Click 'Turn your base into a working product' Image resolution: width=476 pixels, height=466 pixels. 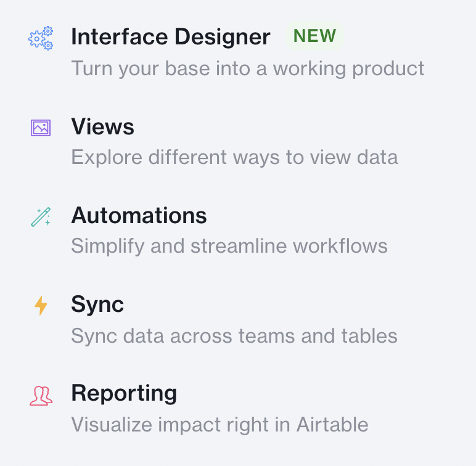pyautogui.click(x=247, y=69)
